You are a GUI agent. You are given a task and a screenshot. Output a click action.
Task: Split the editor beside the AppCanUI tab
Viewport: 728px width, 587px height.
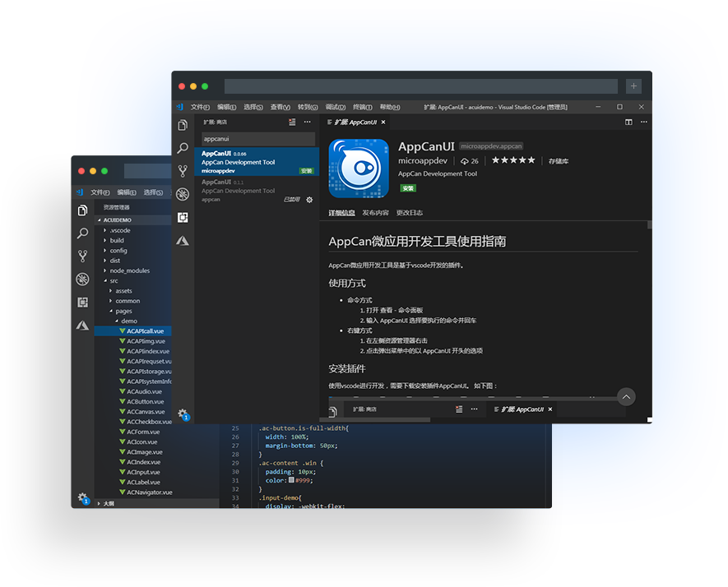pos(628,122)
